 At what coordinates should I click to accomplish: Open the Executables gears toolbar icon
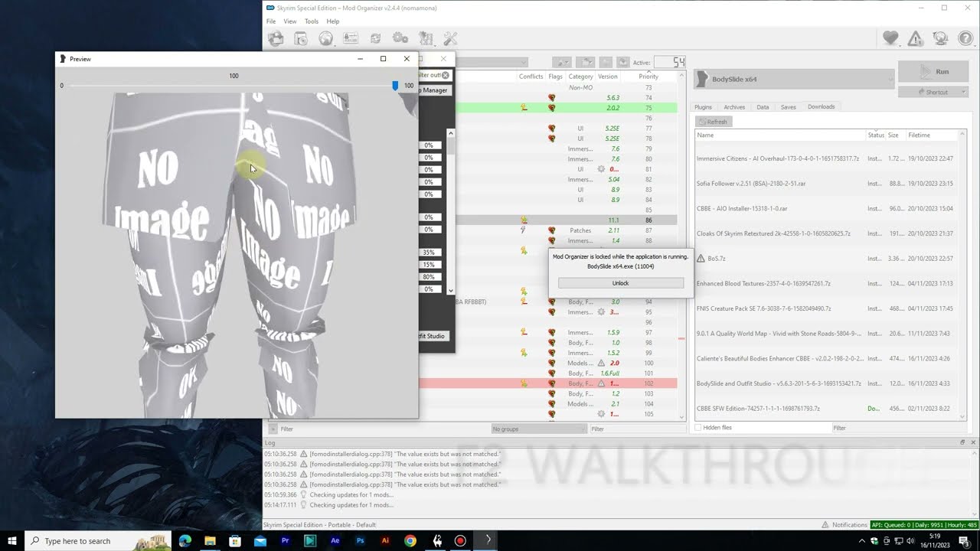click(x=400, y=38)
